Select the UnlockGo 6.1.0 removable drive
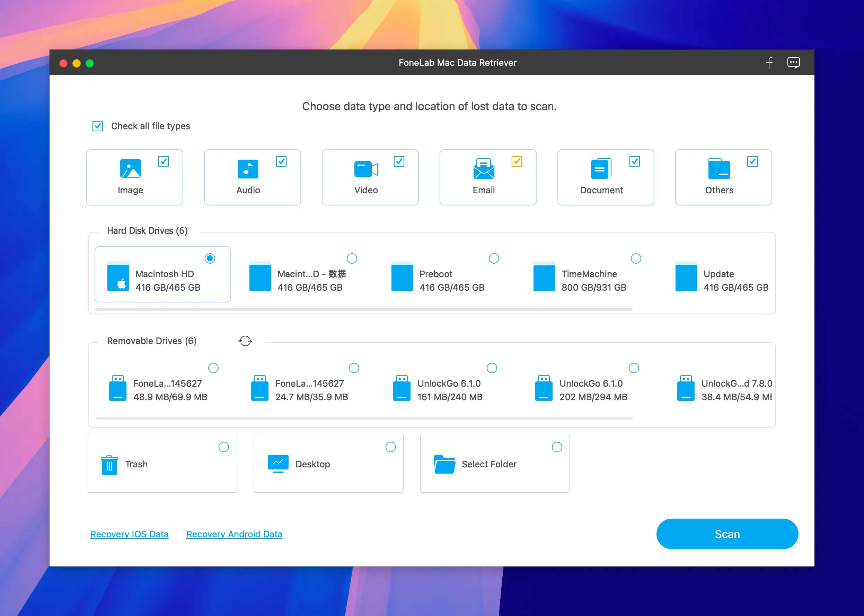 [x=492, y=368]
